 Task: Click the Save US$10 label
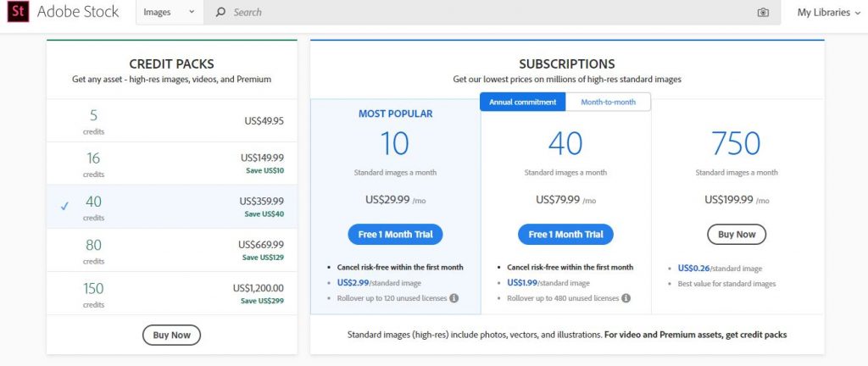(x=264, y=170)
